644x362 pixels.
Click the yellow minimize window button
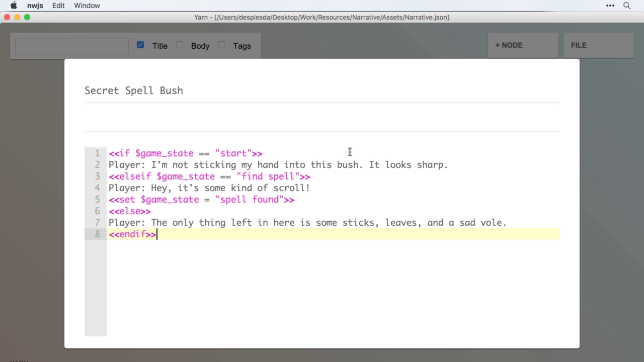17,17
